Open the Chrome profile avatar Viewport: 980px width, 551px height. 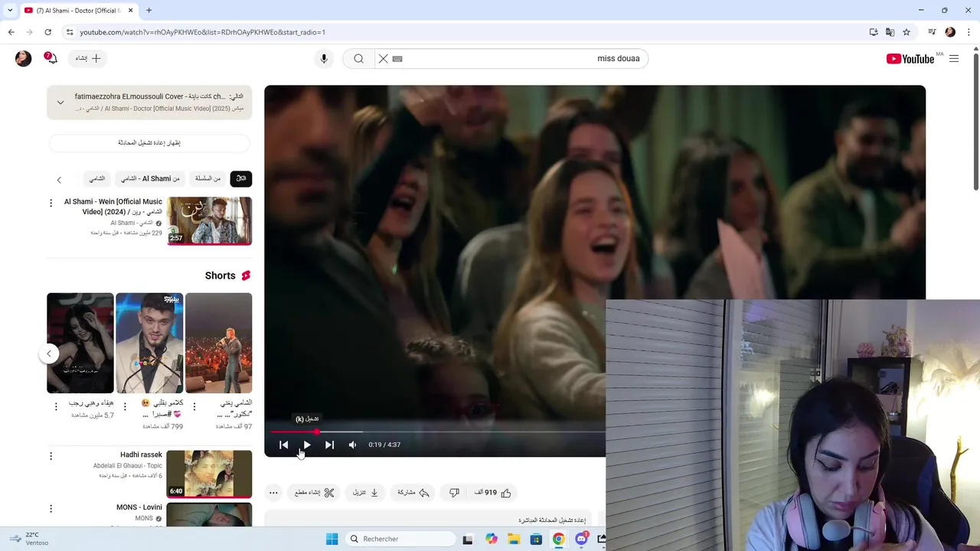point(950,32)
